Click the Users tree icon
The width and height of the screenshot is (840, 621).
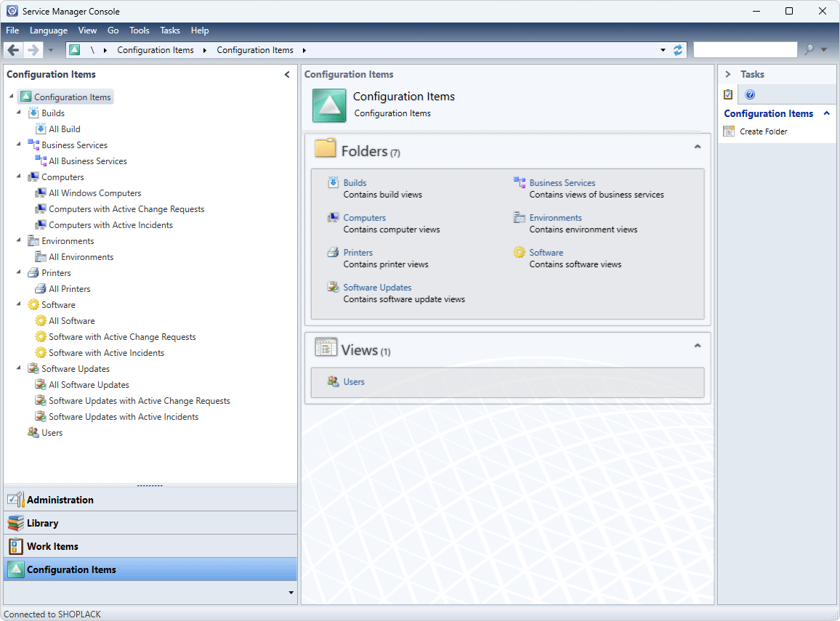(33, 433)
